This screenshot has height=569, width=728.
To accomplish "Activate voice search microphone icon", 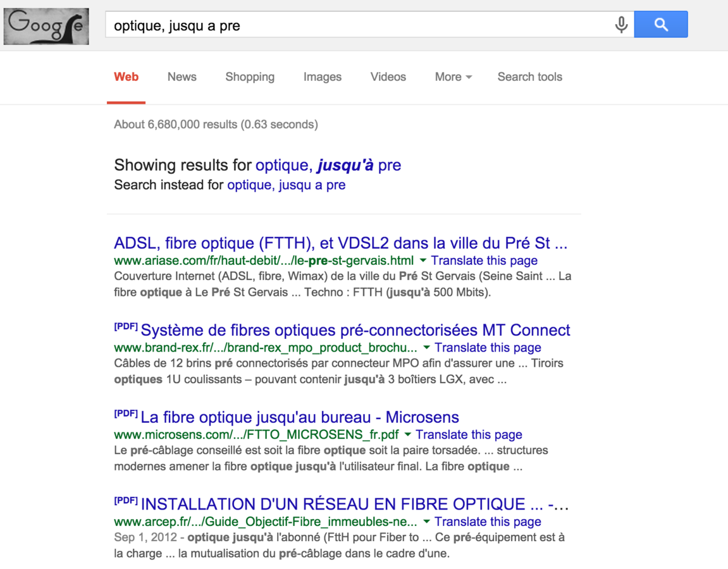I will tap(621, 24).
